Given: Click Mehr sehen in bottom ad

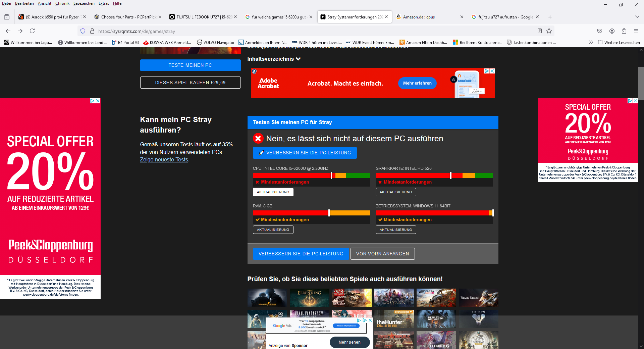Looking at the screenshot, I should [x=350, y=342].
